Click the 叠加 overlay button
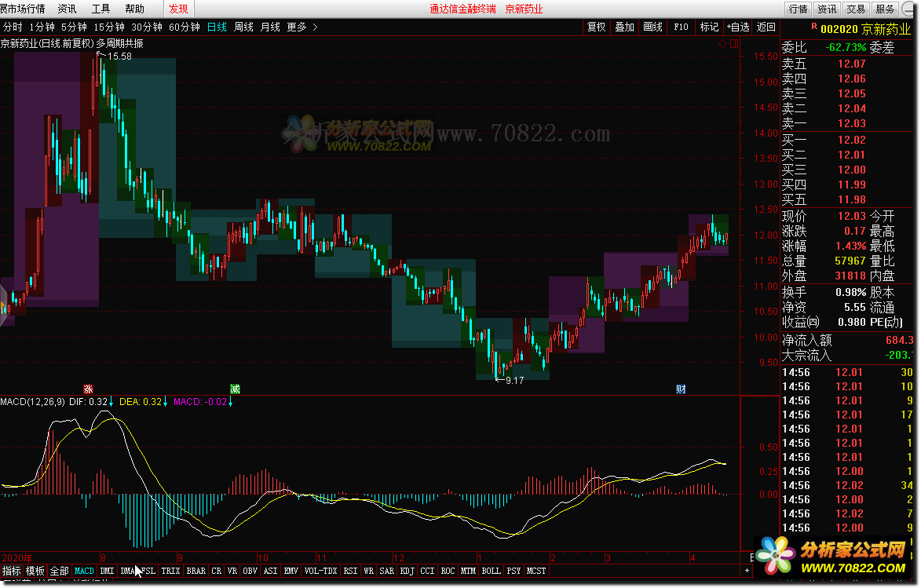This screenshot has height=588, width=921. 624,27
